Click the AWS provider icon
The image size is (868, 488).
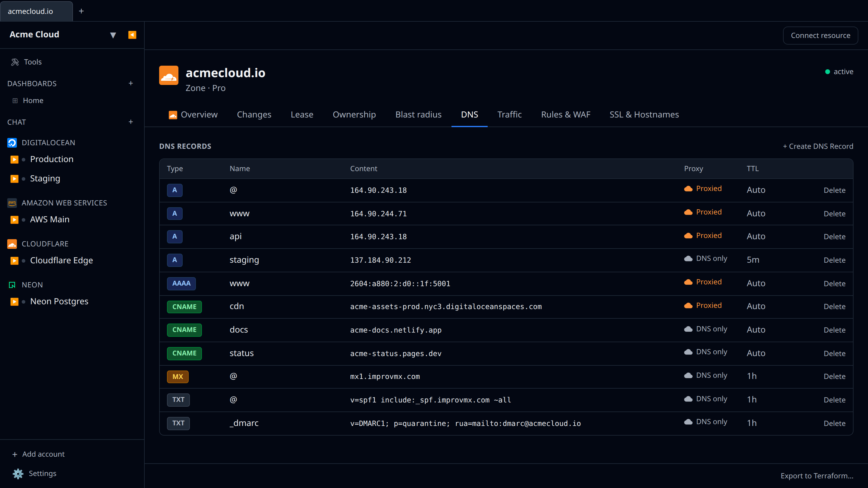click(x=12, y=203)
